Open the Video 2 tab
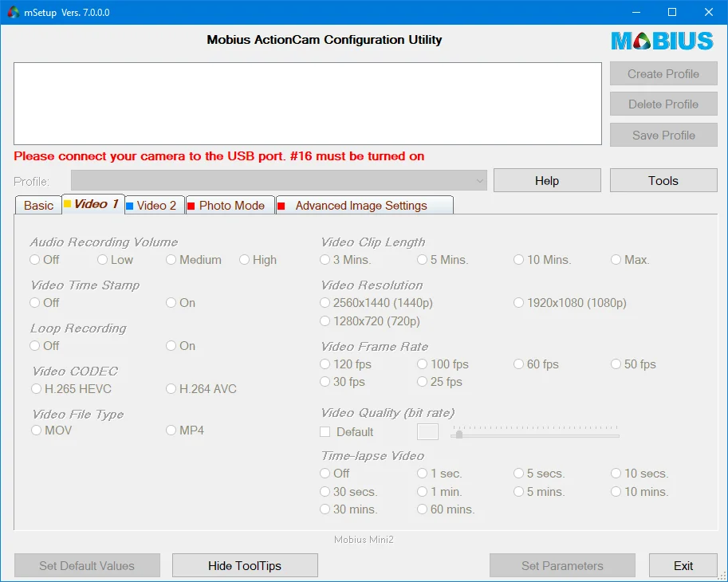This screenshot has width=728, height=582. click(x=154, y=206)
